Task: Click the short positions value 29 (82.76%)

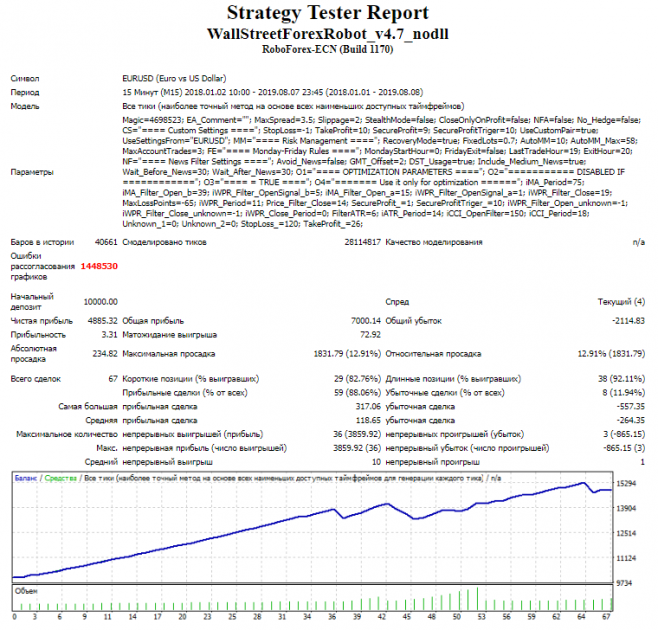Action: pos(358,379)
